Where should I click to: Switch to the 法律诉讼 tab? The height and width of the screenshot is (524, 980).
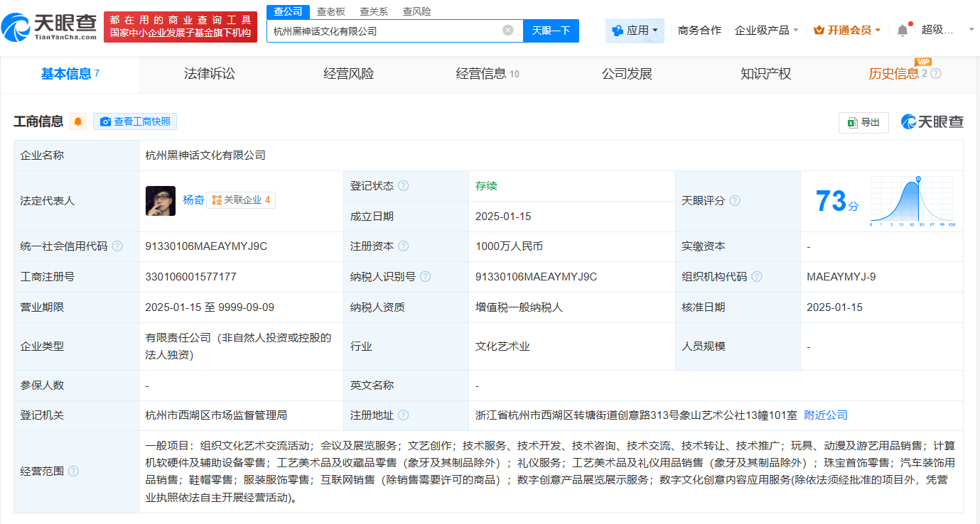click(208, 74)
